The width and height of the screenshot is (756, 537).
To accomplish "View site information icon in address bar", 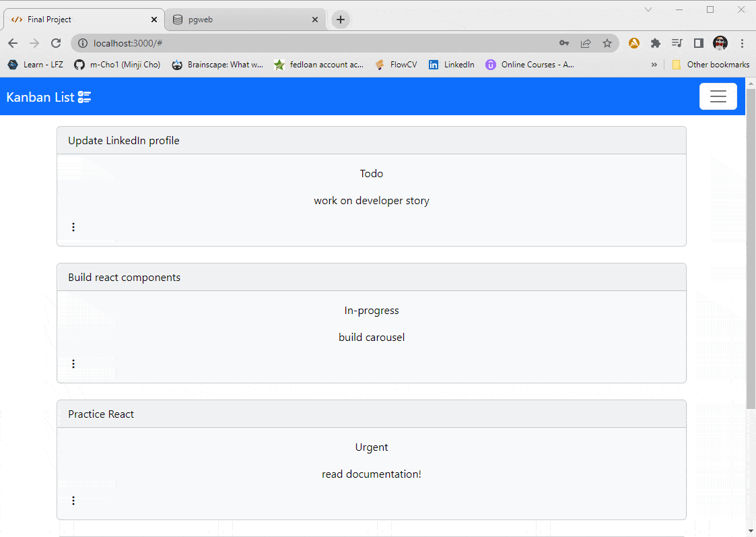I will click(83, 43).
